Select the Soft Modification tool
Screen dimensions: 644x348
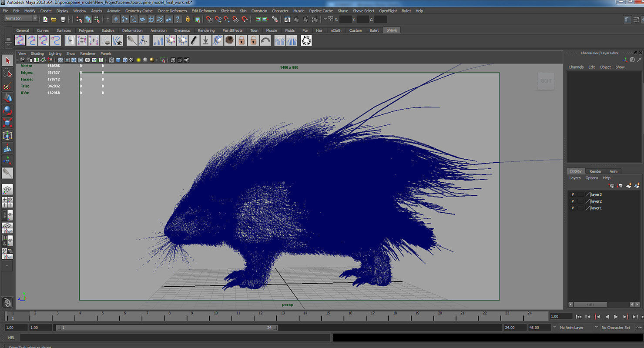[7, 148]
